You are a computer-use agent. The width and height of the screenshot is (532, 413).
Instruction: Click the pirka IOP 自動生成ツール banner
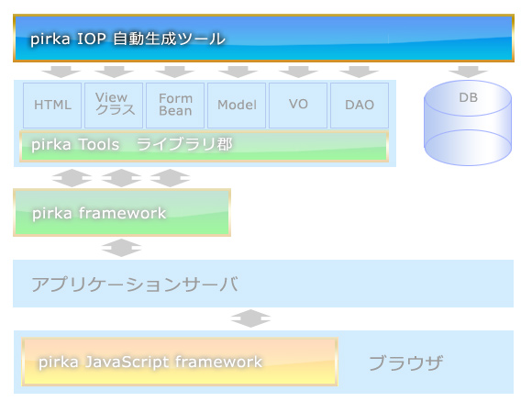coord(263,38)
